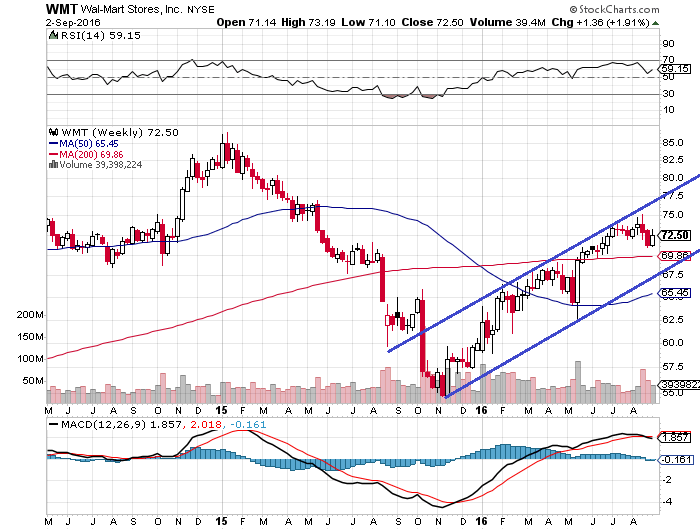The height and width of the screenshot is (530, 700).
Task: Click the blue 65.45 MA(50) price tag
Action: [x=675, y=293]
